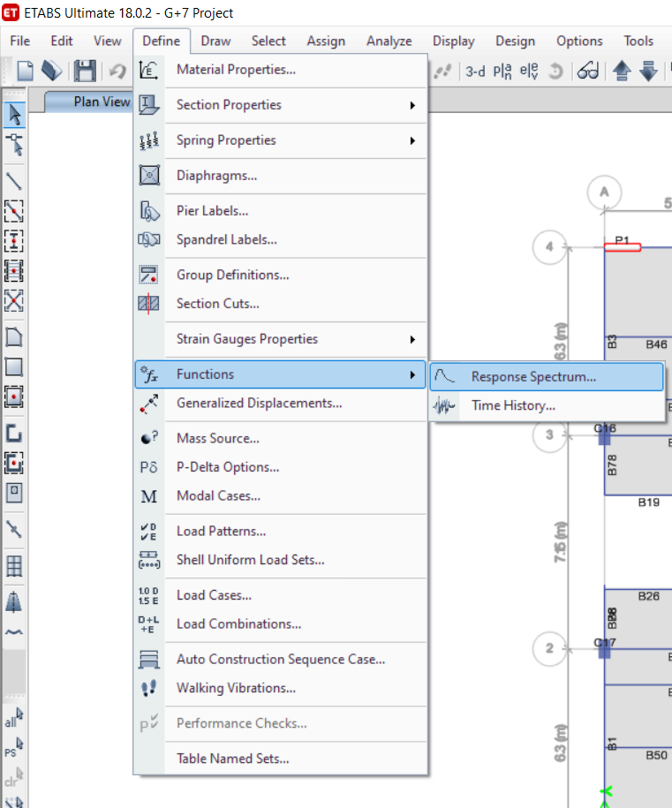Open the File menu
The height and width of the screenshot is (808, 672).
point(20,41)
